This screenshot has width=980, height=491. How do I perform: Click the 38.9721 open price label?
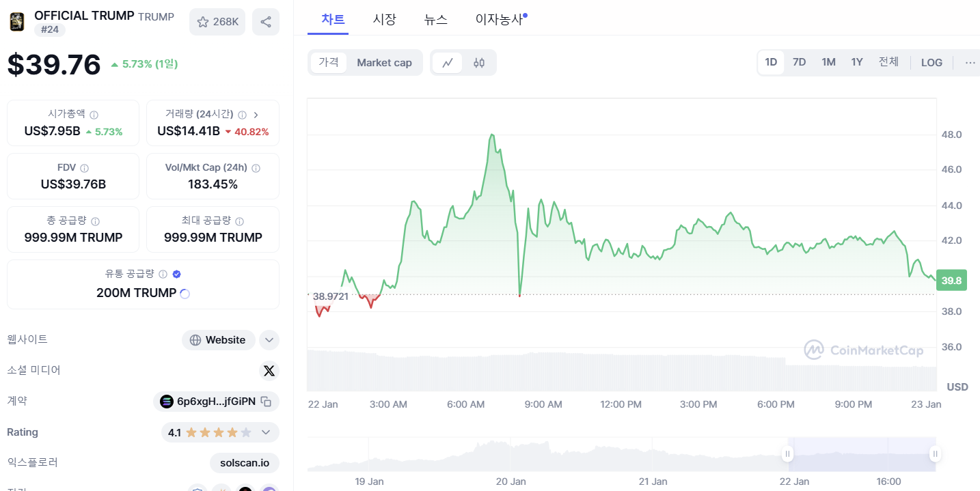(330, 296)
